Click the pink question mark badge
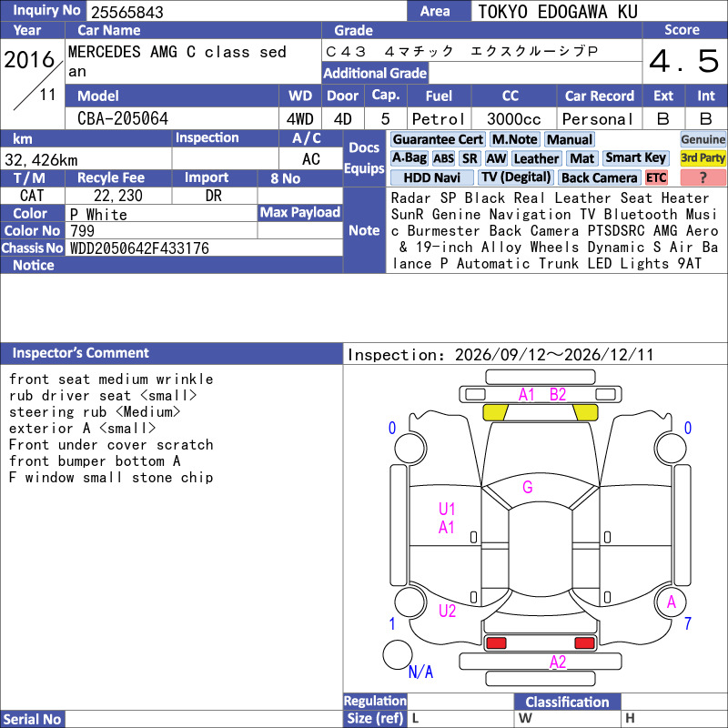This screenshot has width=728, height=728. click(703, 177)
